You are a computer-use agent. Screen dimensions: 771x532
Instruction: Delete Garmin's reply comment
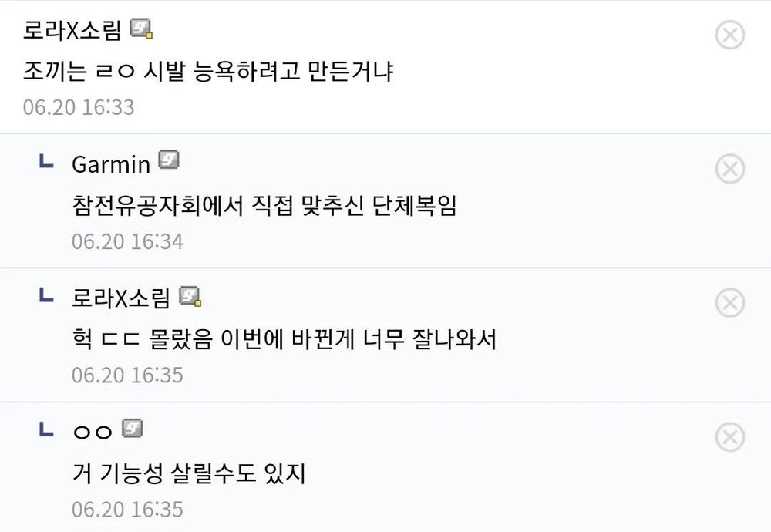pyautogui.click(x=729, y=168)
